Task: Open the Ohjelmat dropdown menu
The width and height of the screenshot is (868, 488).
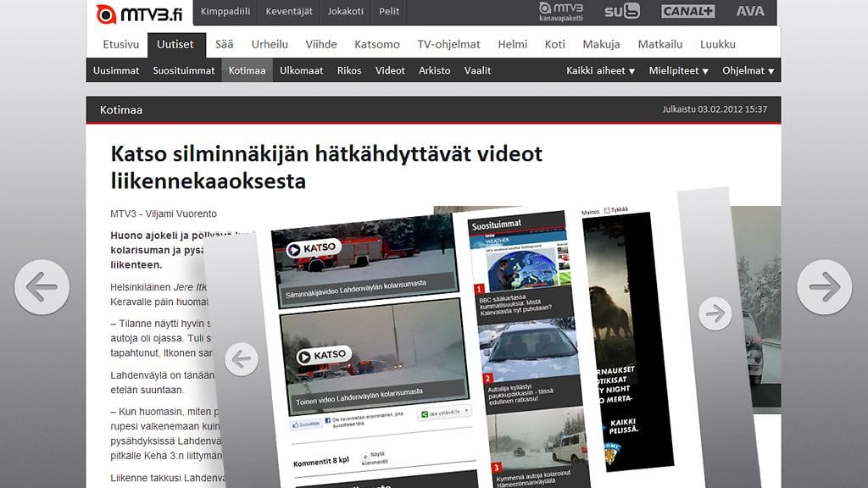Action: (x=748, y=70)
